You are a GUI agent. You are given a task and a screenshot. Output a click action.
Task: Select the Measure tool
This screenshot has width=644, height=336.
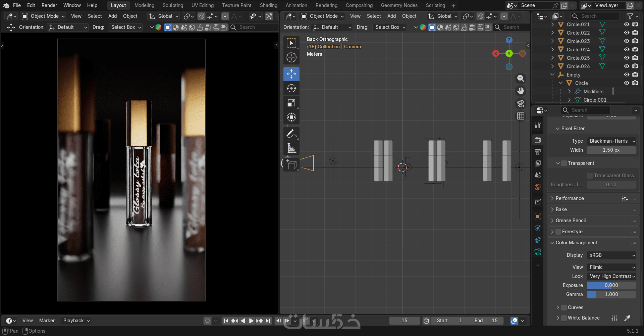click(291, 148)
